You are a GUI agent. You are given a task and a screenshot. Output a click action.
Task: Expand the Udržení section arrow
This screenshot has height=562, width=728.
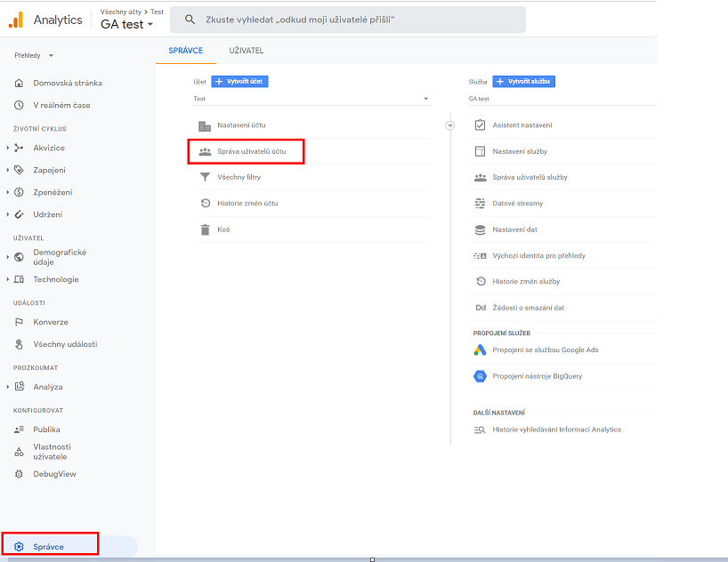pyautogui.click(x=8, y=214)
